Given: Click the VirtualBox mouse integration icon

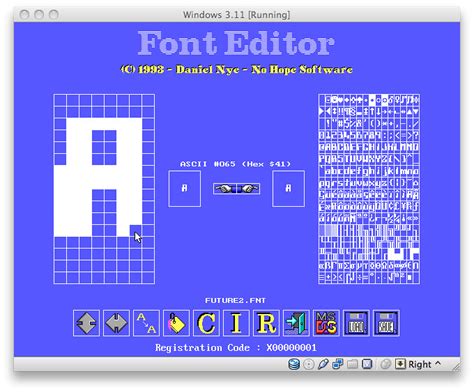Looking at the screenshot, I should point(385,364).
